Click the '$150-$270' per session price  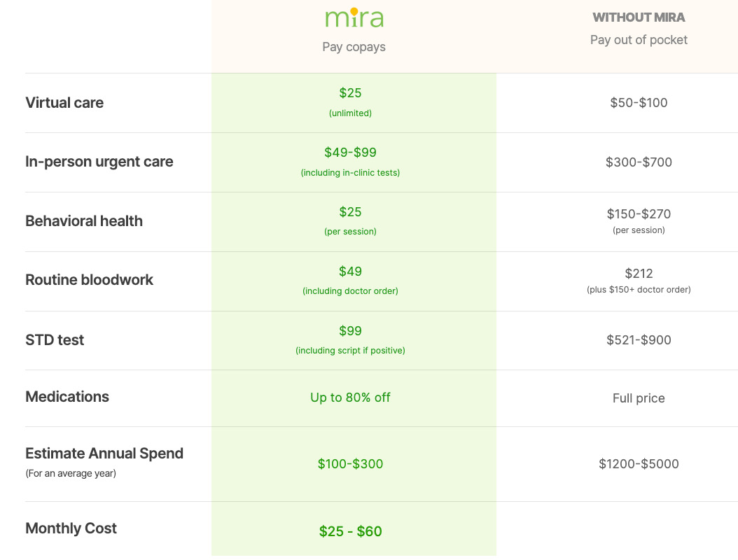pos(639,214)
